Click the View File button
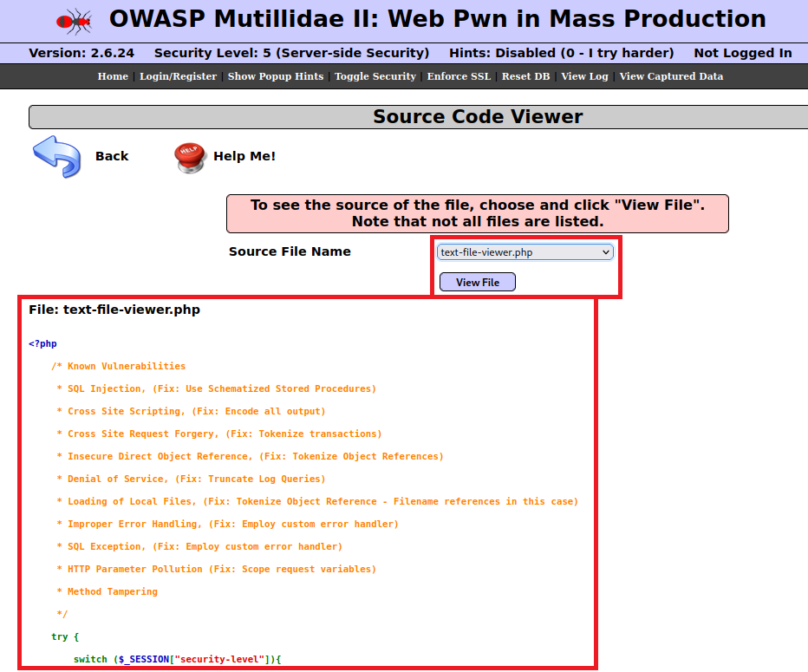The width and height of the screenshot is (808, 672). click(x=477, y=283)
